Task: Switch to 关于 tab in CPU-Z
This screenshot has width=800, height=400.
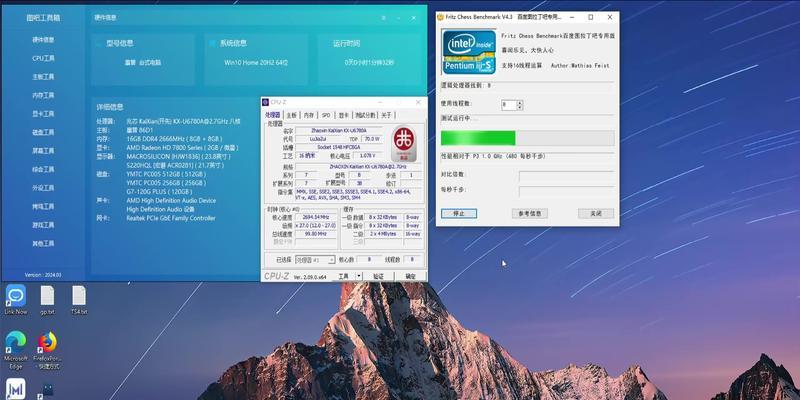Action: [x=387, y=115]
